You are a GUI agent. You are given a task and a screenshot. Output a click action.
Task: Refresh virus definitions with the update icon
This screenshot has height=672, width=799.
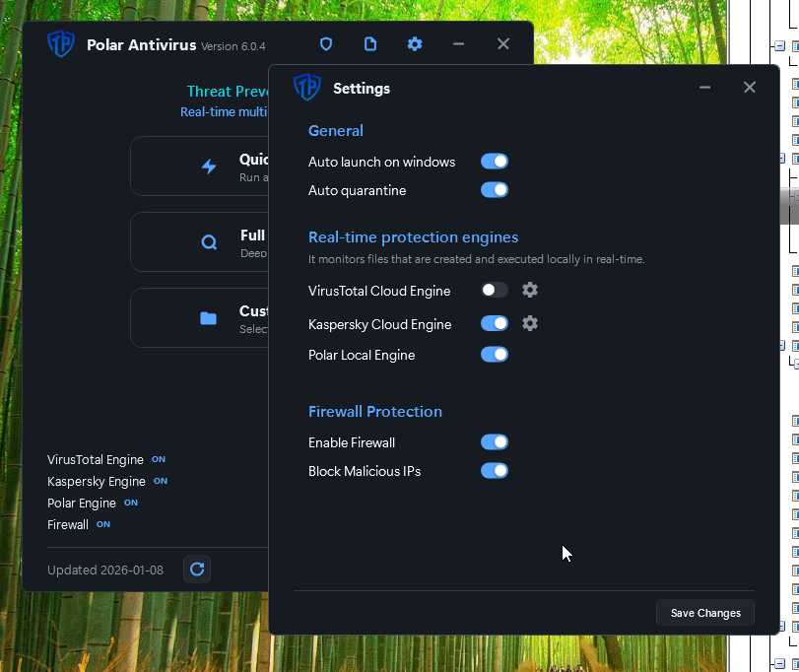(x=197, y=570)
